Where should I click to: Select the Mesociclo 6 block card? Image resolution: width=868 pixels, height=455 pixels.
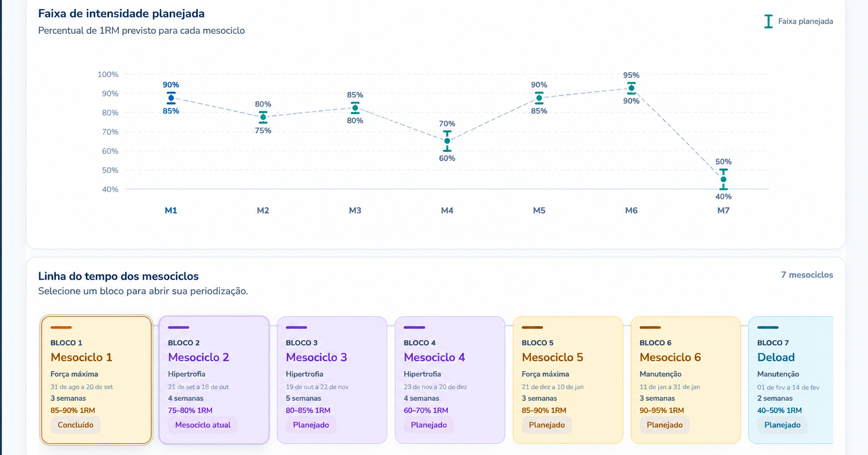click(x=686, y=380)
